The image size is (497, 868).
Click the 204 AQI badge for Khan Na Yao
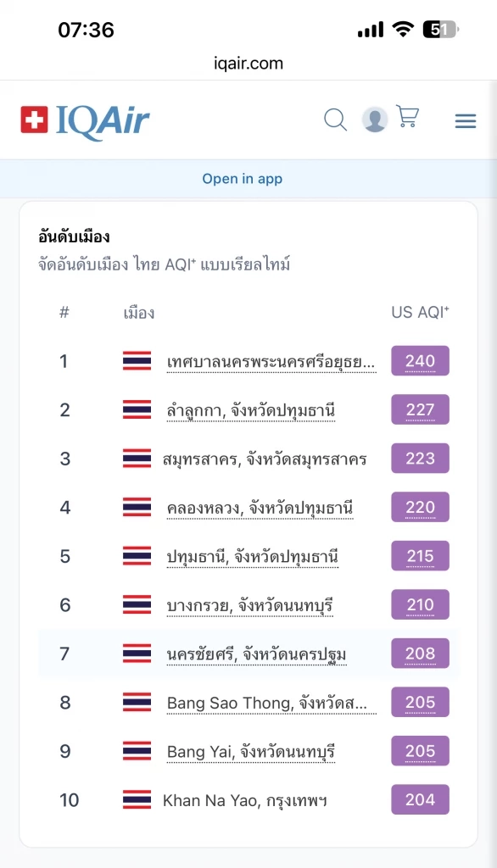pyautogui.click(x=419, y=798)
